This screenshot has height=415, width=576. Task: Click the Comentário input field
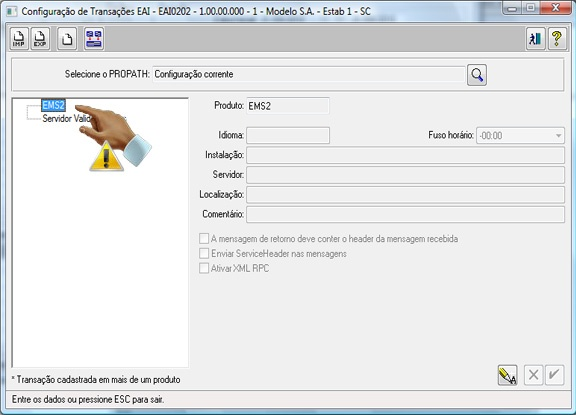(x=405, y=214)
